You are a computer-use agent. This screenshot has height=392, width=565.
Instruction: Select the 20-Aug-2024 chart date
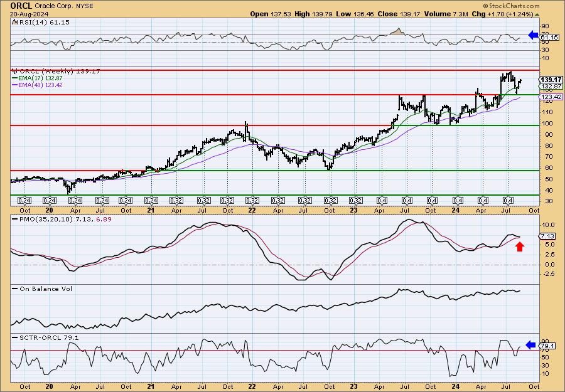[x=28, y=14]
